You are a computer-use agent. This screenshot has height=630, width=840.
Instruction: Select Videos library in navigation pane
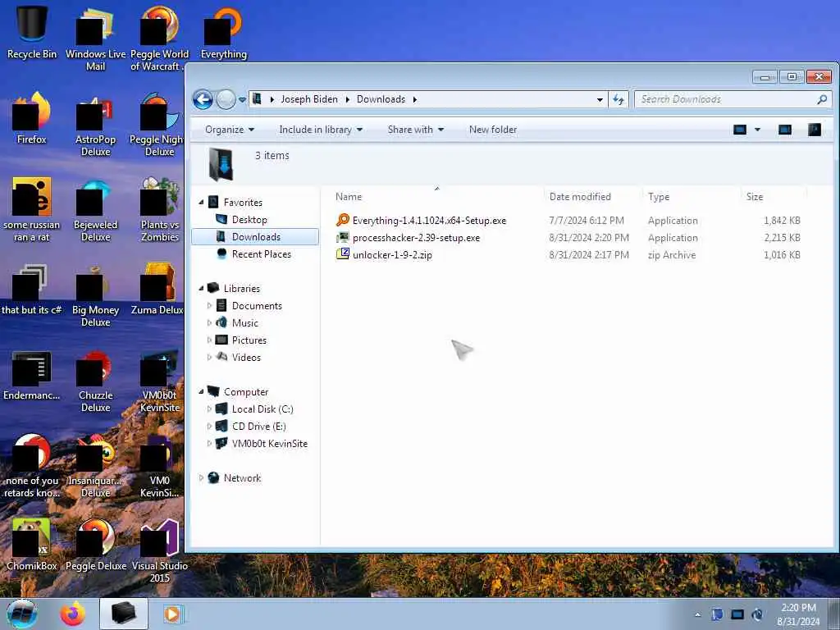tap(246, 358)
